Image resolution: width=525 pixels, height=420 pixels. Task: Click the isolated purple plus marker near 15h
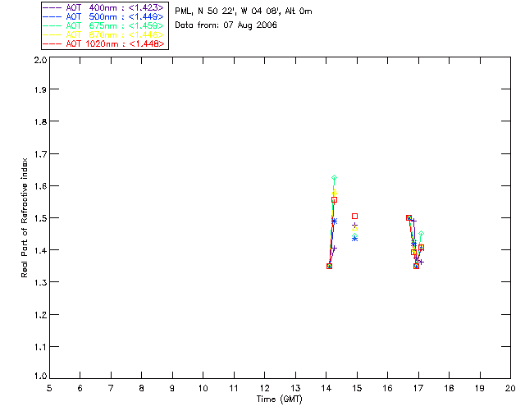(x=355, y=226)
